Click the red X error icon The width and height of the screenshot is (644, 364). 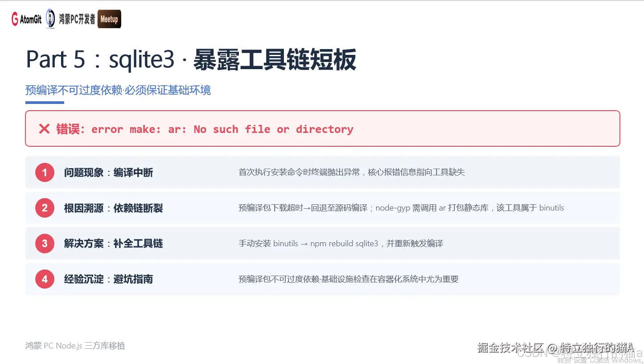tap(44, 129)
